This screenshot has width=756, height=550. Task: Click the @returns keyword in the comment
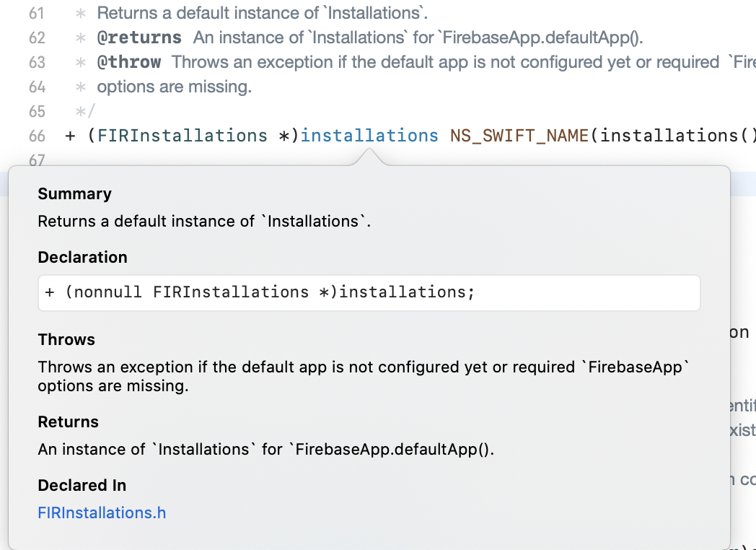pyautogui.click(x=139, y=38)
